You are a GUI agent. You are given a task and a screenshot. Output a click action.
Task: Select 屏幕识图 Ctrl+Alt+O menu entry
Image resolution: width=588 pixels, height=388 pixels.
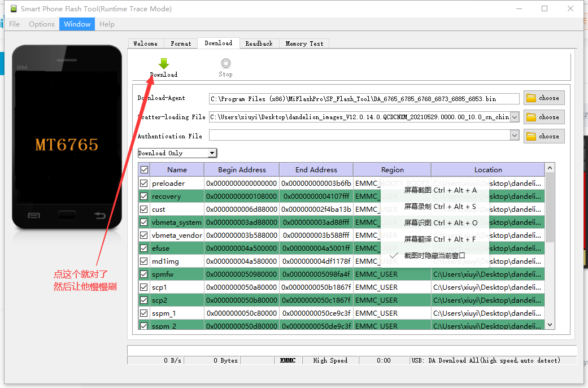tap(441, 223)
